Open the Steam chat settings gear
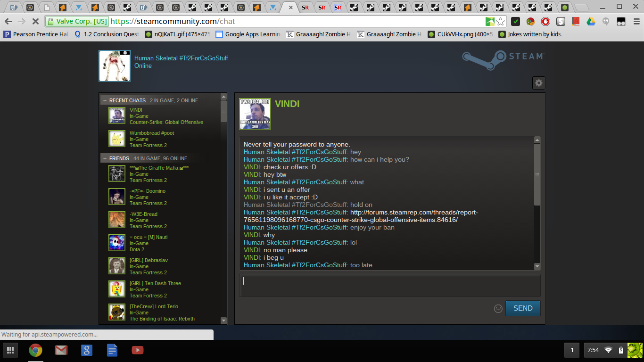Viewport: 644px width, 362px height. (538, 83)
